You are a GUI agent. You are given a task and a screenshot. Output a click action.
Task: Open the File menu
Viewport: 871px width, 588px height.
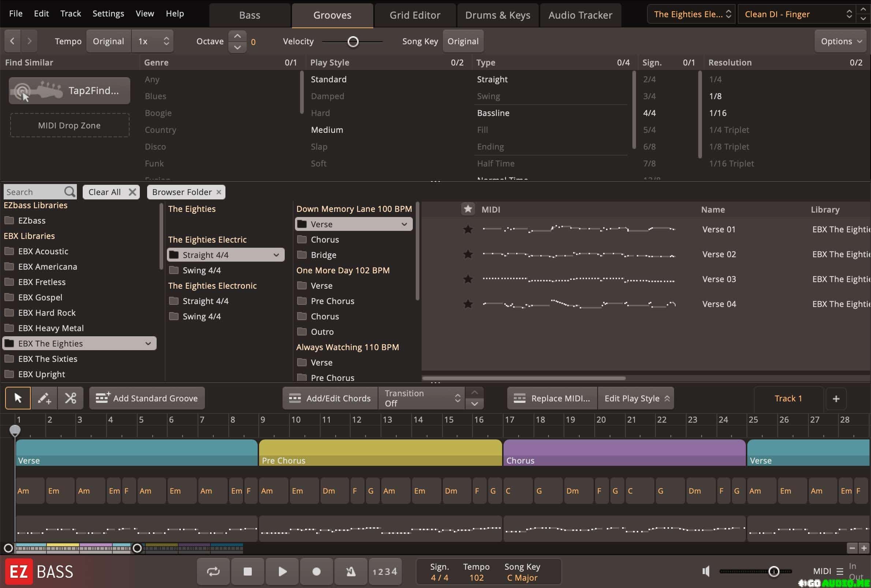coord(16,14)
